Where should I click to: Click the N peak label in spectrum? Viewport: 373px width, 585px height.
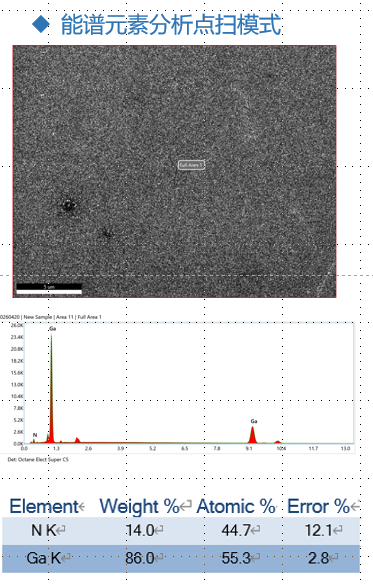coord(35,435)
